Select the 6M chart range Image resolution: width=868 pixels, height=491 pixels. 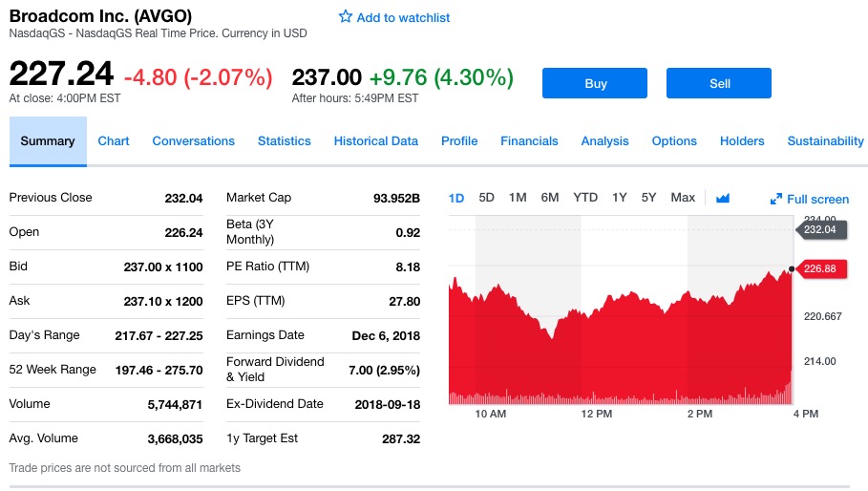click(x=550, y=198)
